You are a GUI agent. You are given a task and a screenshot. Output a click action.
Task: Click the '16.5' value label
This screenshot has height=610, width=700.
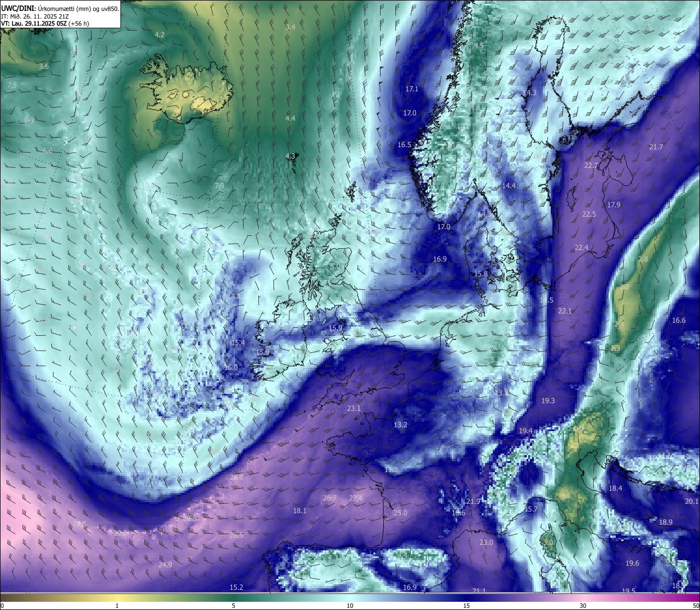404,145
